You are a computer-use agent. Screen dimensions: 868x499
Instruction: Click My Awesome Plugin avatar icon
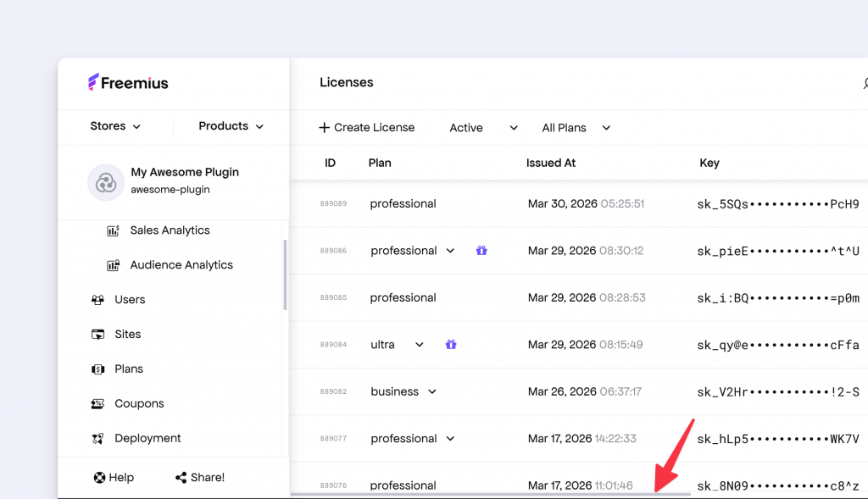pos(105,182)
